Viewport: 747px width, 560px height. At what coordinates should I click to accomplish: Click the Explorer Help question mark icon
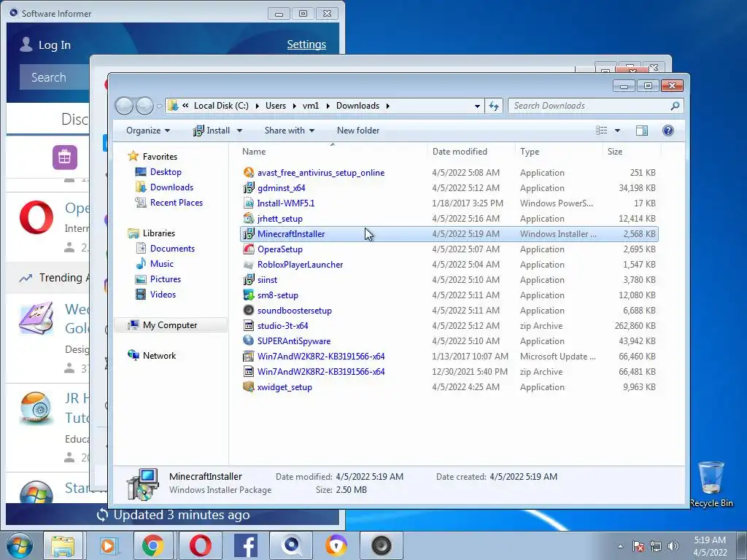[x=668, y=131]
